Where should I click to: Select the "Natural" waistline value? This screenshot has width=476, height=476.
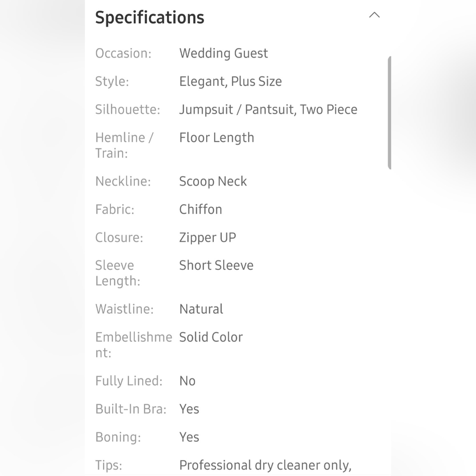coord(201,309)
